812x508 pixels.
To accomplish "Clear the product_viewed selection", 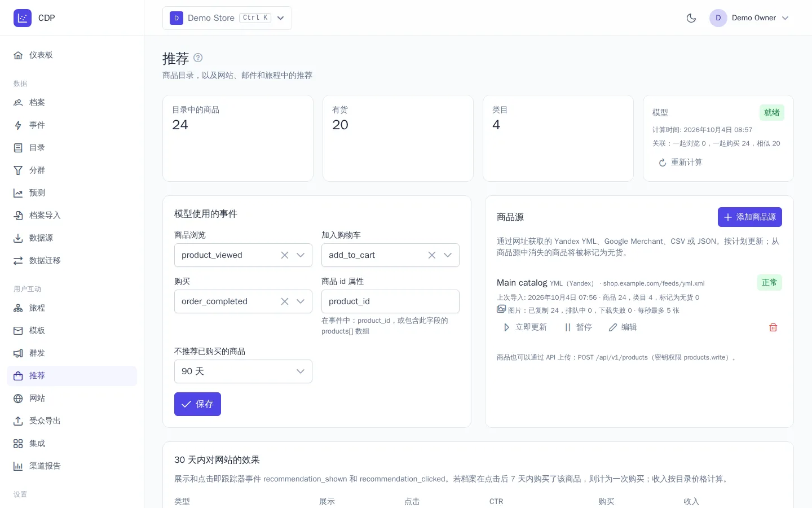I will coord(285,255).
